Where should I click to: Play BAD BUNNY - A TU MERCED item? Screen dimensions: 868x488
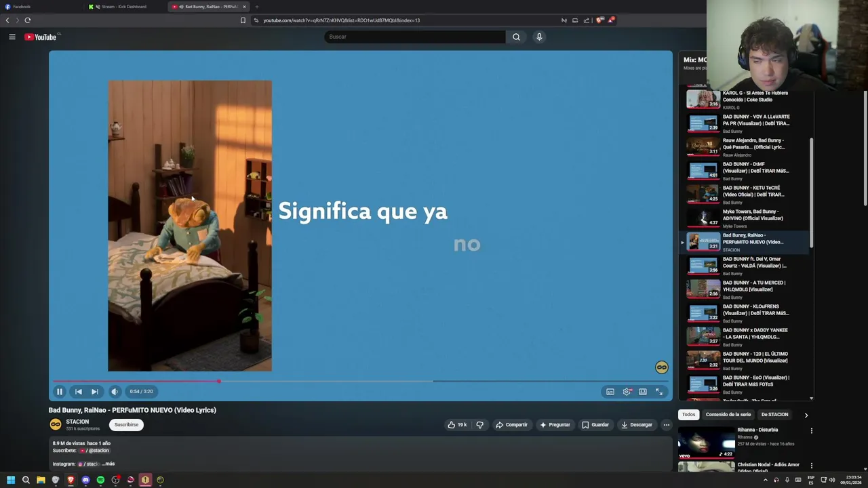[x=746, y=289]
